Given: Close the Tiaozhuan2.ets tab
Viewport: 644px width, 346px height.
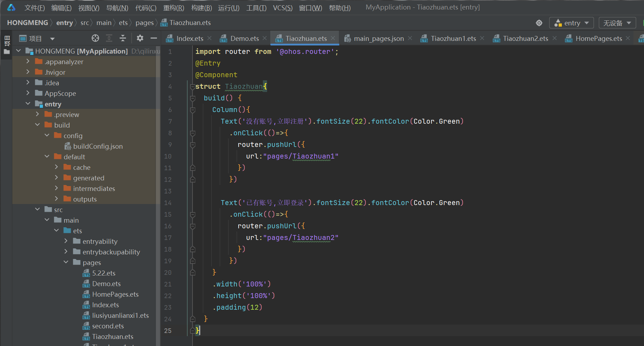Looking at the screenshot, I should [555, 38].
